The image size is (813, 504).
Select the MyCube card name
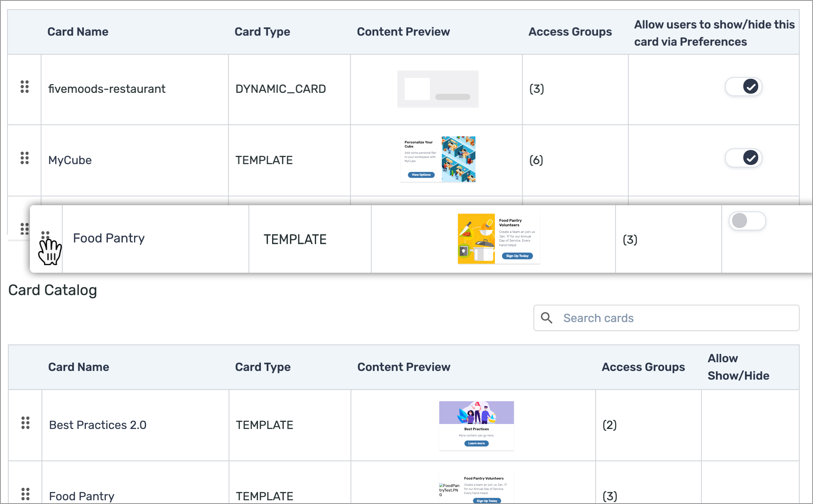coord(70,160)
